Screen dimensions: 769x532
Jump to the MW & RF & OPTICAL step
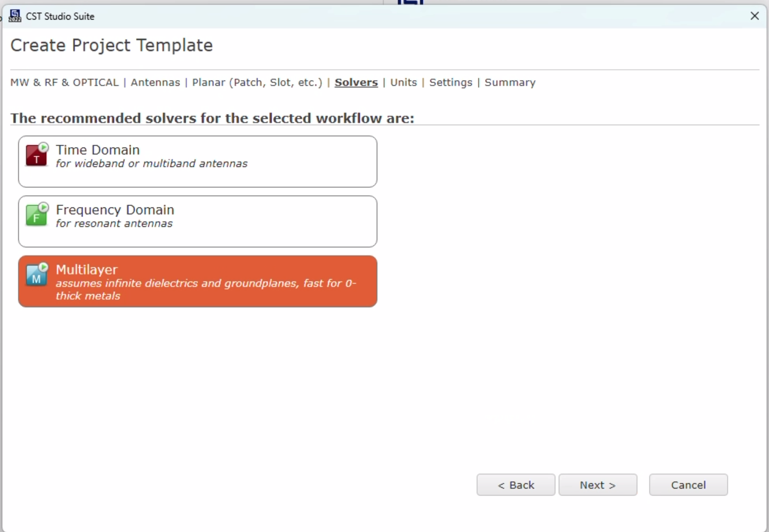(64, 82)
